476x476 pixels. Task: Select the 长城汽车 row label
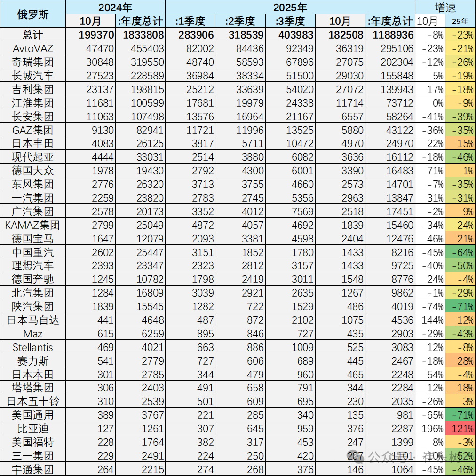click(32, 76)
